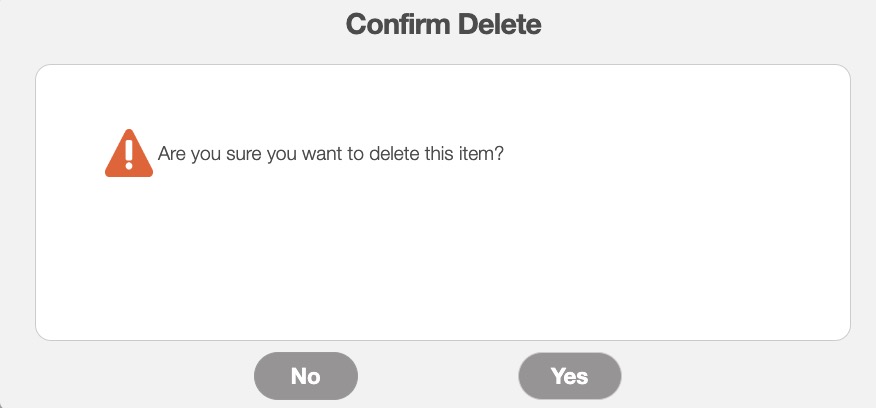The image size is (876, 408).
Task: Hit the gray Yes pill button
Action: click(x=569, y=376)
